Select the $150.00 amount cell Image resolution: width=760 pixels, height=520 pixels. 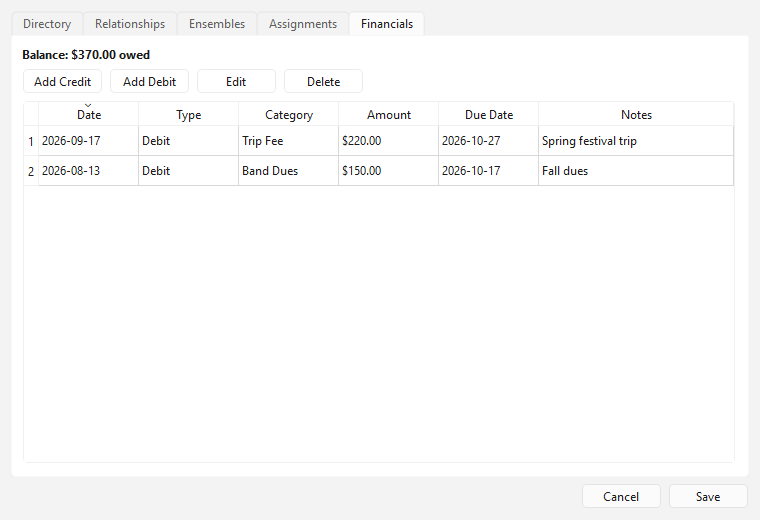[388, 171]
